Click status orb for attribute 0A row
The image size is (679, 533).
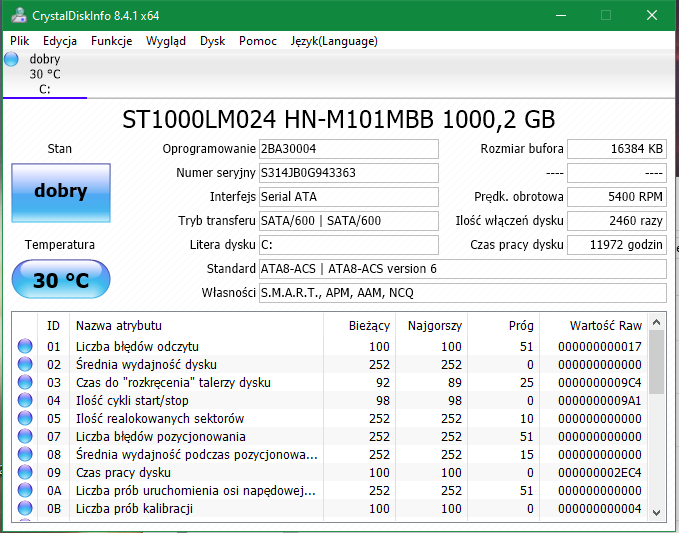(x=25, y=491)
